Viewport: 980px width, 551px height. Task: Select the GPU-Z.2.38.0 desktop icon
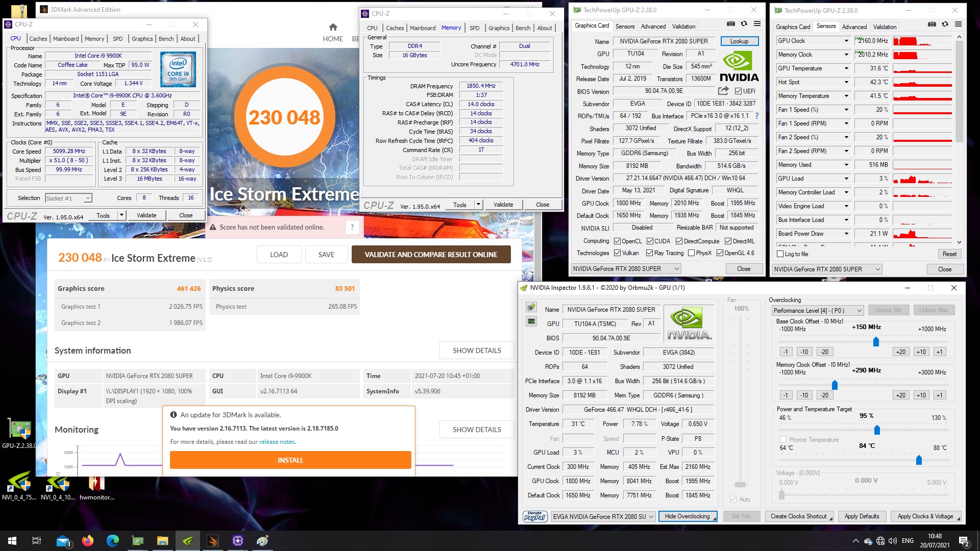(x=19, y=434)
